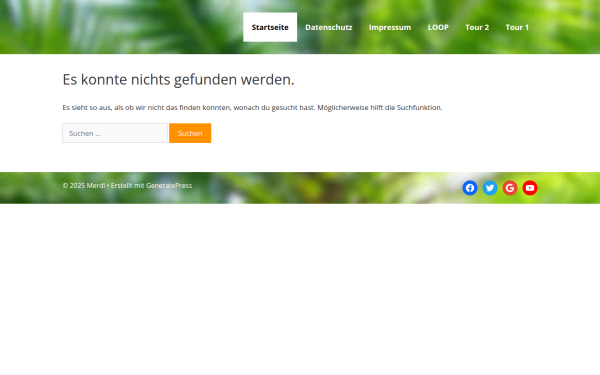The width and height of the screenshot is (600, 375).
Task: Open the Tour 1 menu item
Action: [517, 27]
